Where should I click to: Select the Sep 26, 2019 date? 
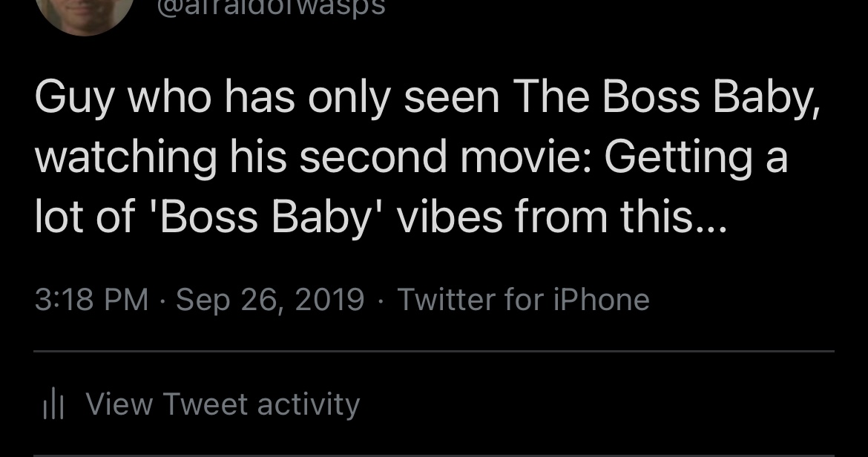click(x=270, y=300)
